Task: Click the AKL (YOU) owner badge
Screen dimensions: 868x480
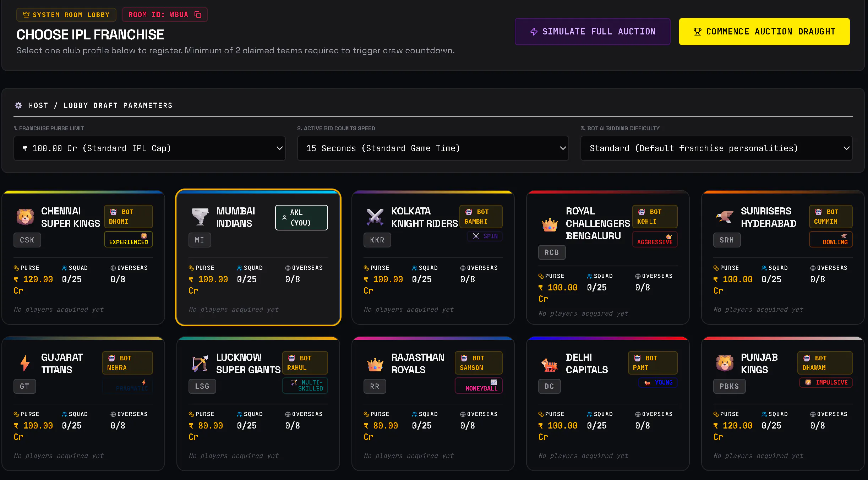Action: [x=301, y=218]
